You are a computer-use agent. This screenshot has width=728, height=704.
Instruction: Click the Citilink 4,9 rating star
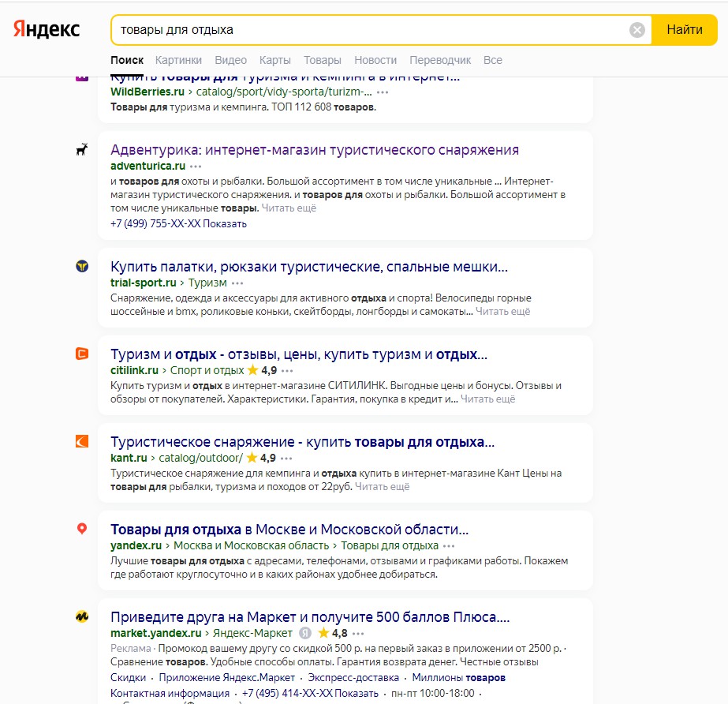252,370
